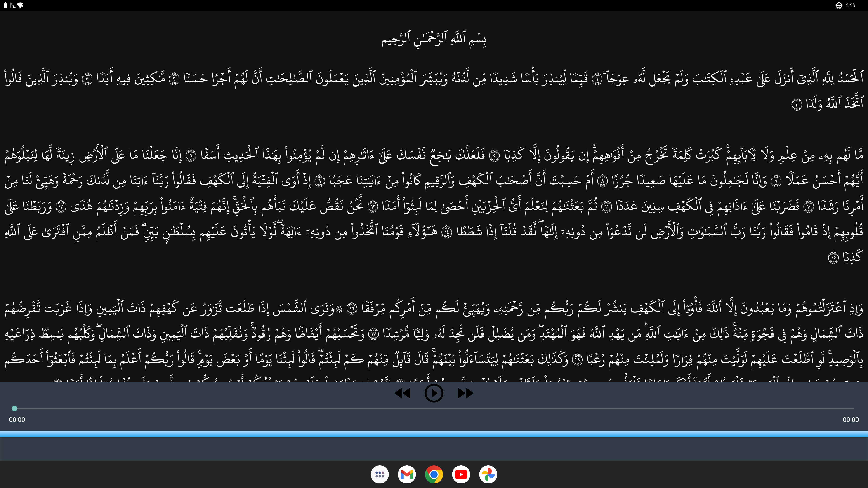Open YouTube from the dock
The width and height of the screenshot is (868, 488).
(461, 474)
